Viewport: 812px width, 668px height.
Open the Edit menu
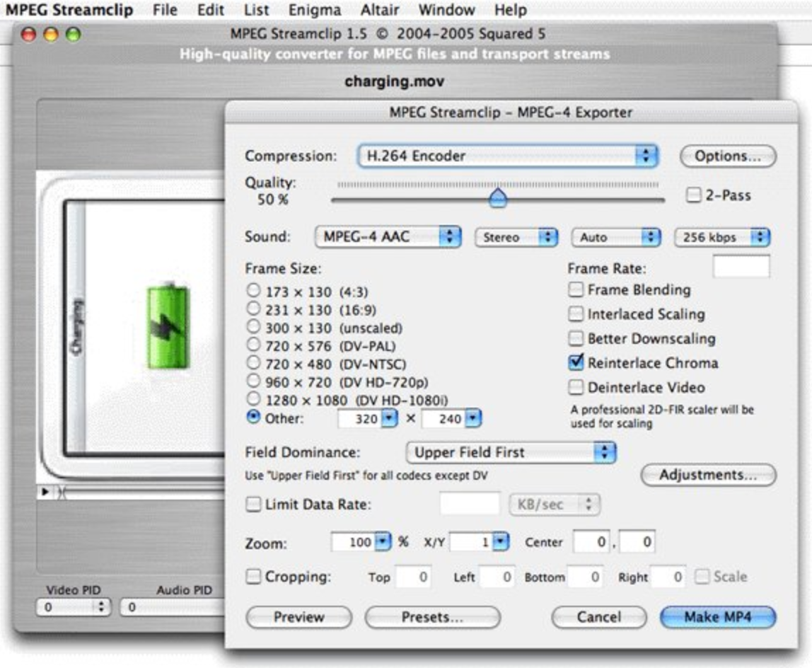(x=211, y=10)
